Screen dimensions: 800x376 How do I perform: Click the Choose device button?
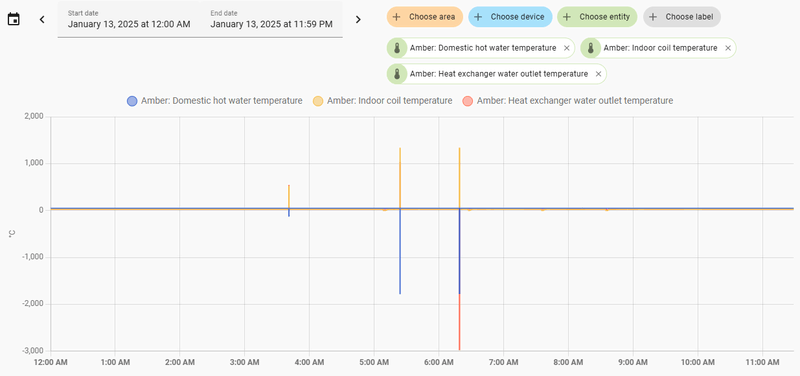510,17
